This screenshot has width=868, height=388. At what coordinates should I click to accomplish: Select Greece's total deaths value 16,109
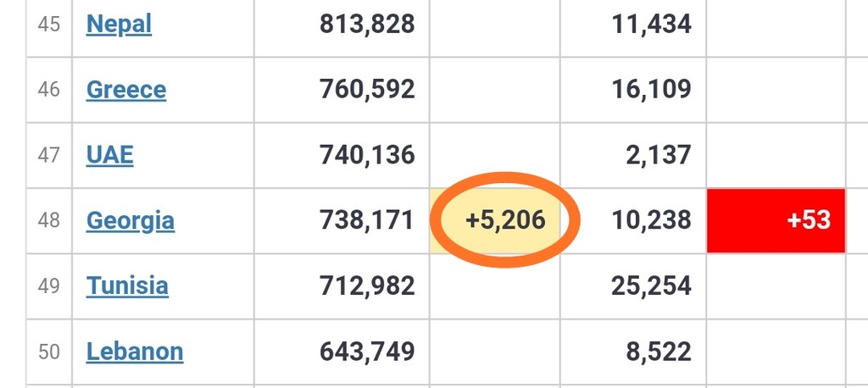coord(651,89)
